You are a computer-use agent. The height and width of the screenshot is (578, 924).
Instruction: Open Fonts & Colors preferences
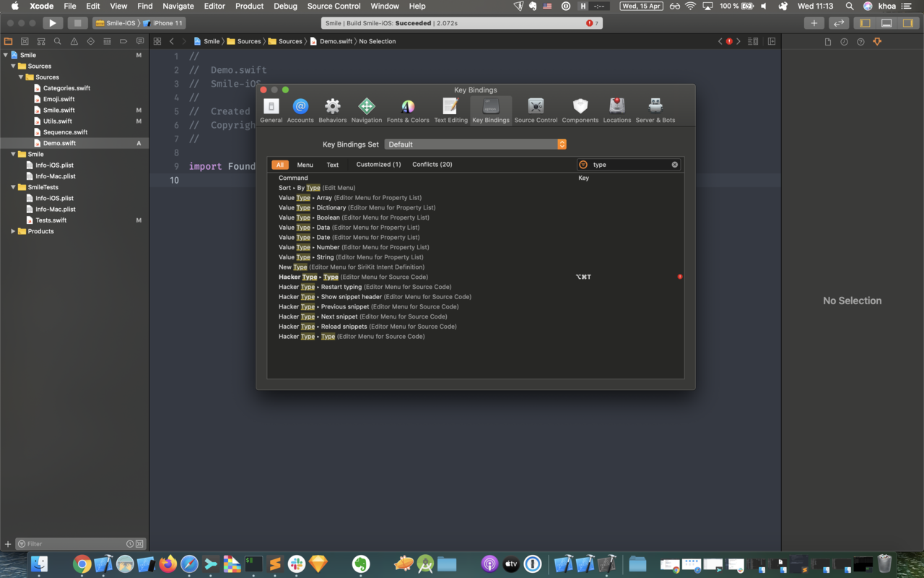[408, 110]
